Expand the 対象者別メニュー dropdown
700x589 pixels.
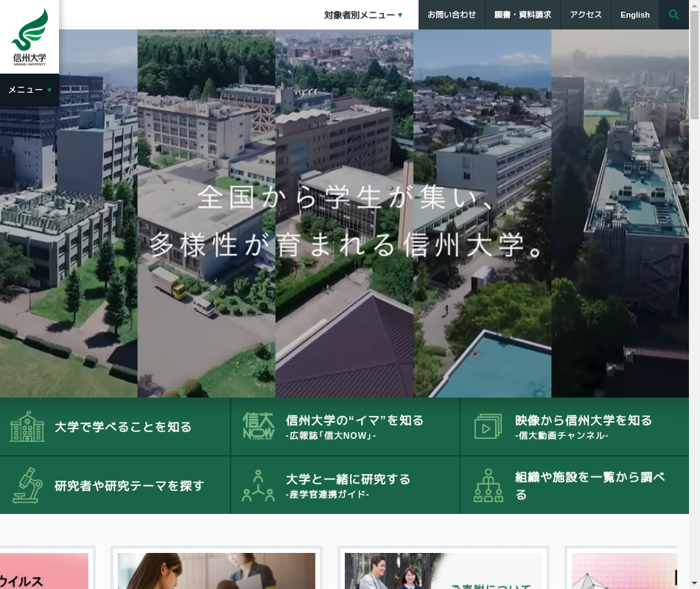pyautogui.click(x=363, y=15)
